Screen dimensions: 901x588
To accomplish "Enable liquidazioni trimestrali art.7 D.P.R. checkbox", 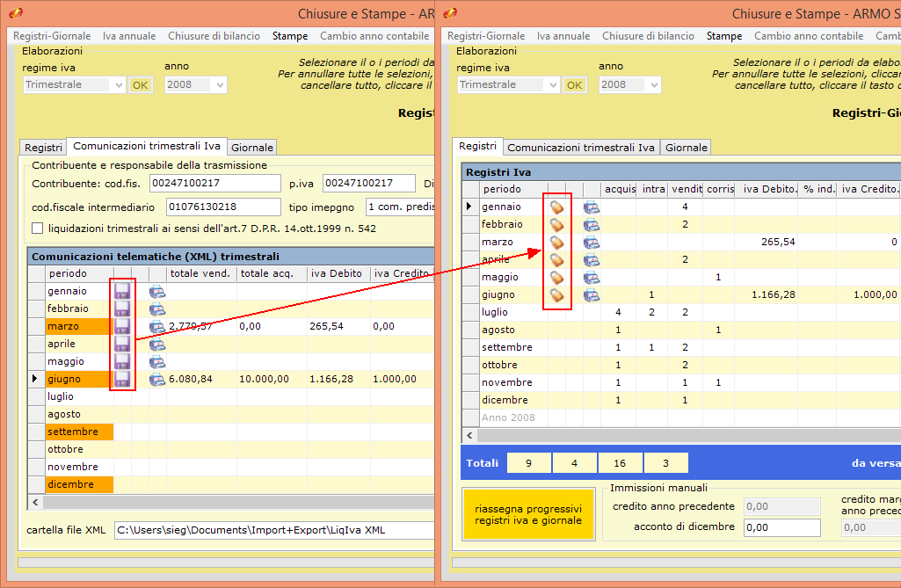I will [x=38, y=229].
